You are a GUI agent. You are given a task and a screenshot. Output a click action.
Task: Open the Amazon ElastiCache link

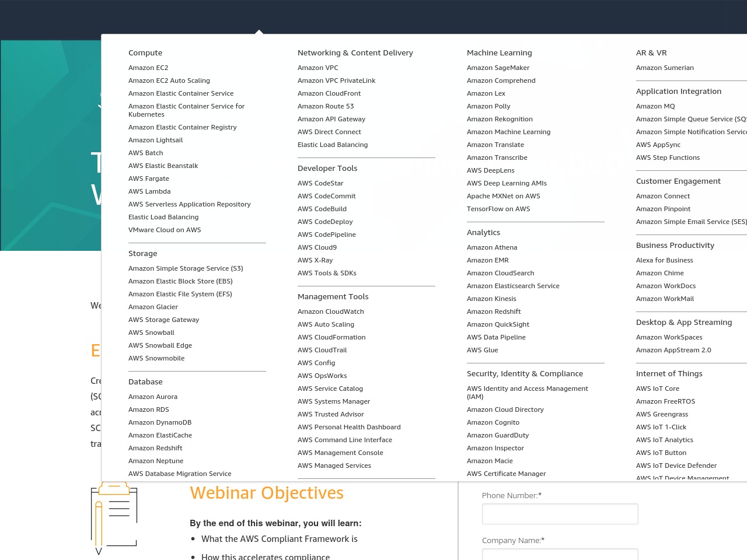pyautogui.click(x=160, y=435)
